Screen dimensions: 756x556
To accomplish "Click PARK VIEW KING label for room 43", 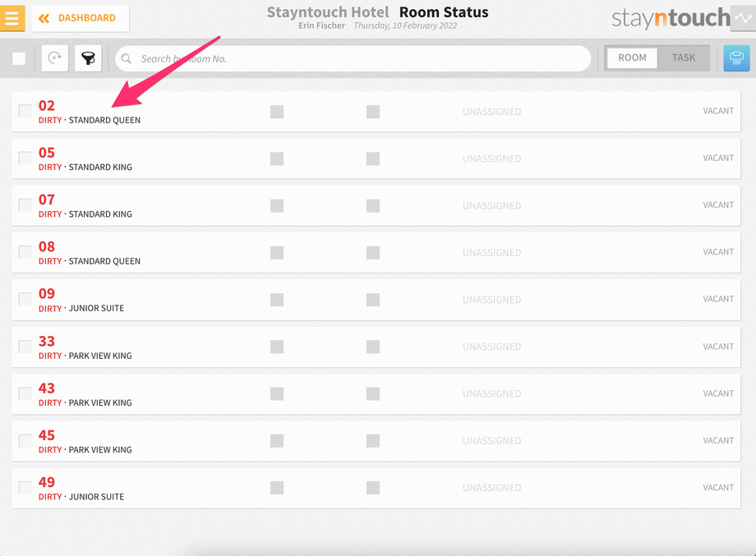I will [100, 402].
